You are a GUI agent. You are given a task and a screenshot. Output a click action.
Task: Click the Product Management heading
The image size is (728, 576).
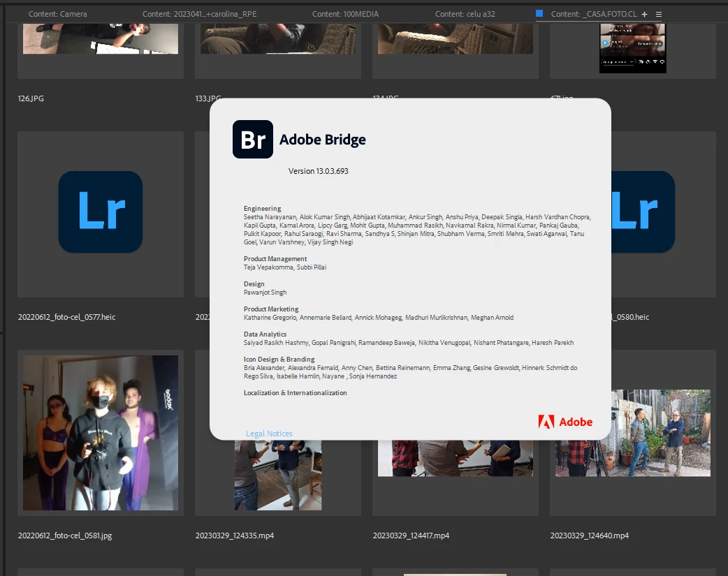[275, 258]
